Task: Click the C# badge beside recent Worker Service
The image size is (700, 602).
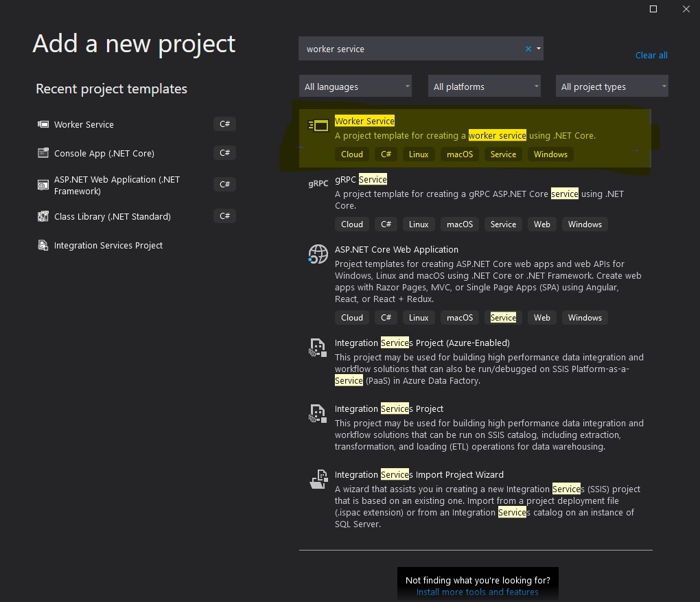Action: coord(224,124)
